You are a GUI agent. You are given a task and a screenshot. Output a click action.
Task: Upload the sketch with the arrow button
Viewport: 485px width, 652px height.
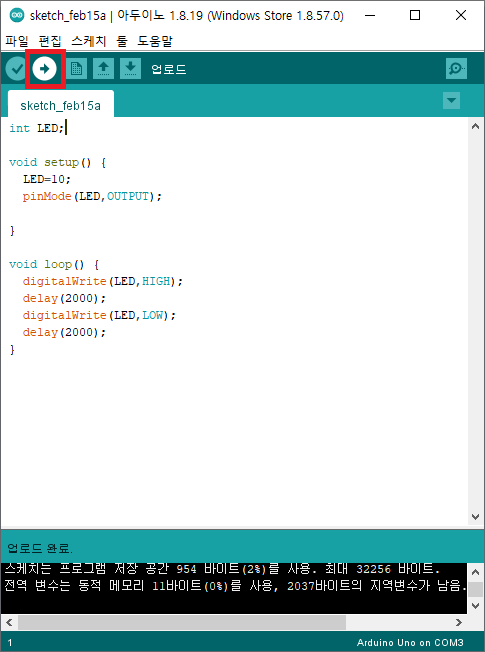coord(45,69)
